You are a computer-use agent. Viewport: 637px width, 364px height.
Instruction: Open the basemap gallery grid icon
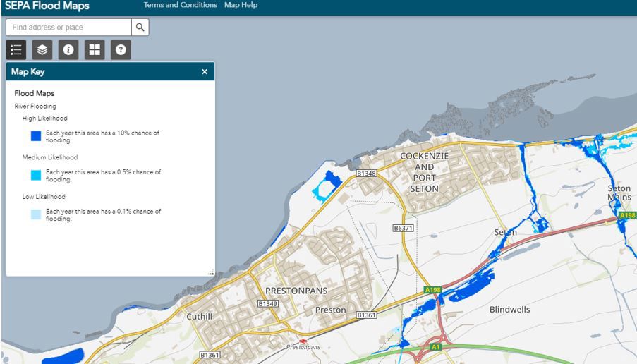coord(95,49)
